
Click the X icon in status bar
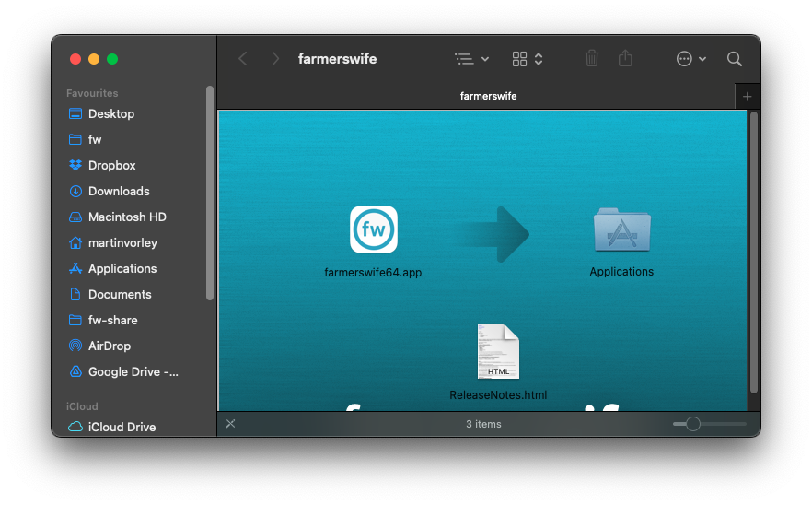(x=230, y=424)
